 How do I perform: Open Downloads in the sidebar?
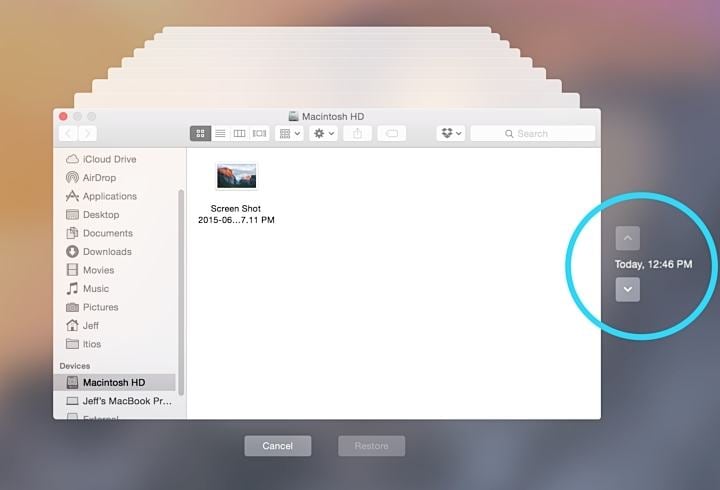(x=99, y=252)
